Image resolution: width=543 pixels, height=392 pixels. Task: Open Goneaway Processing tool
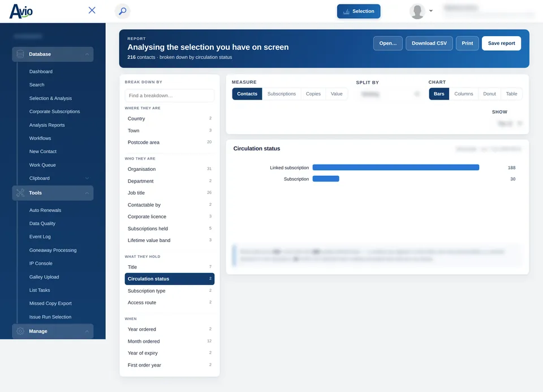tap(53, 250)
